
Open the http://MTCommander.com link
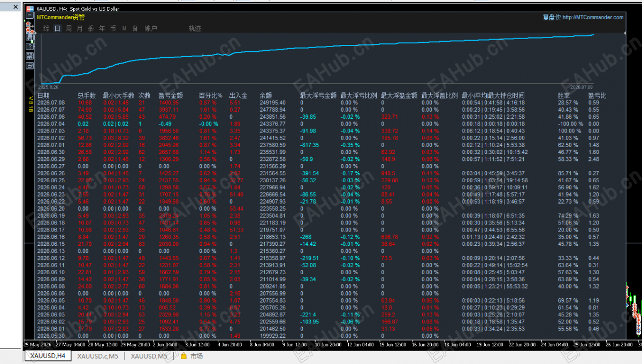point(593,17)
